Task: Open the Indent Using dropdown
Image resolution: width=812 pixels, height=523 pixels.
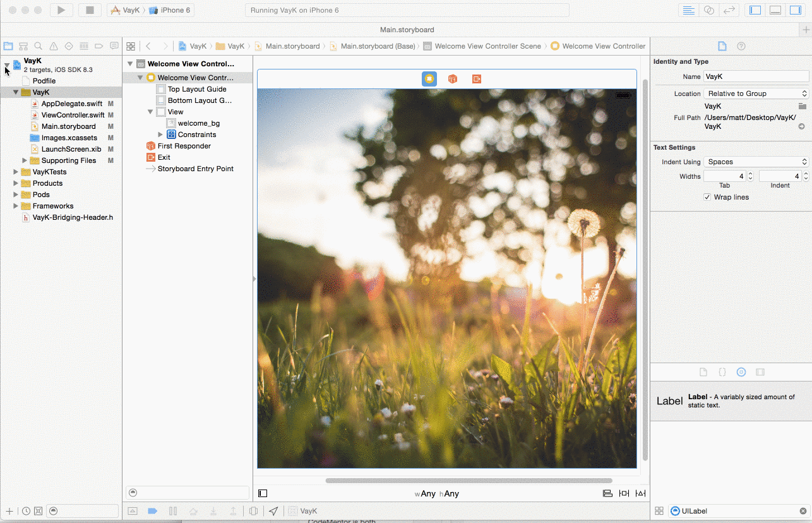Action: click(756, 162)
